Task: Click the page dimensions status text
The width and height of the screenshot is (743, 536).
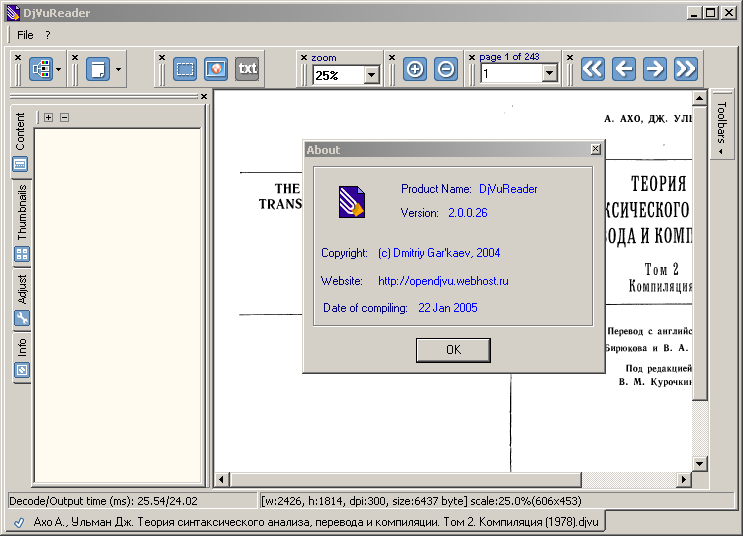Action: (x=421, y=501)
